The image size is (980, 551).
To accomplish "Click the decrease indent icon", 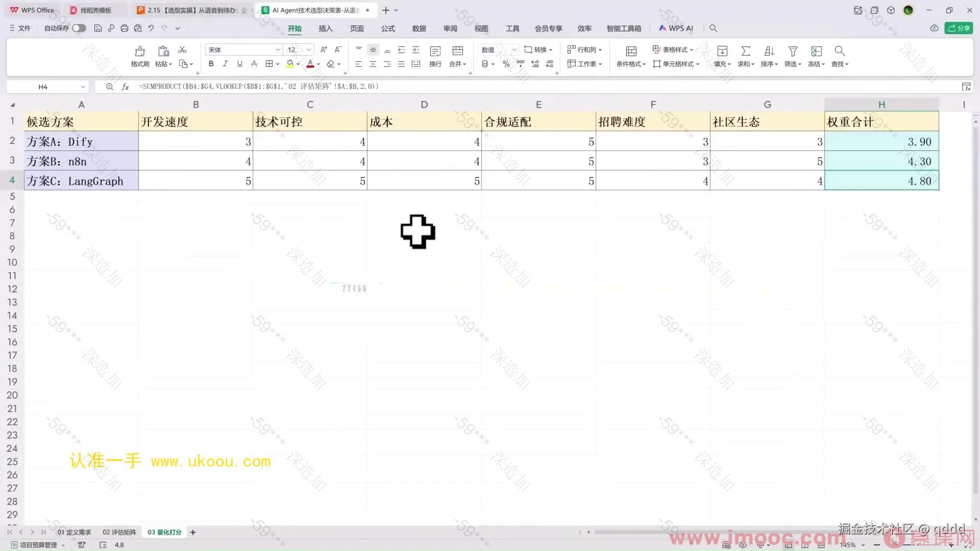I will tap(402, 49).
